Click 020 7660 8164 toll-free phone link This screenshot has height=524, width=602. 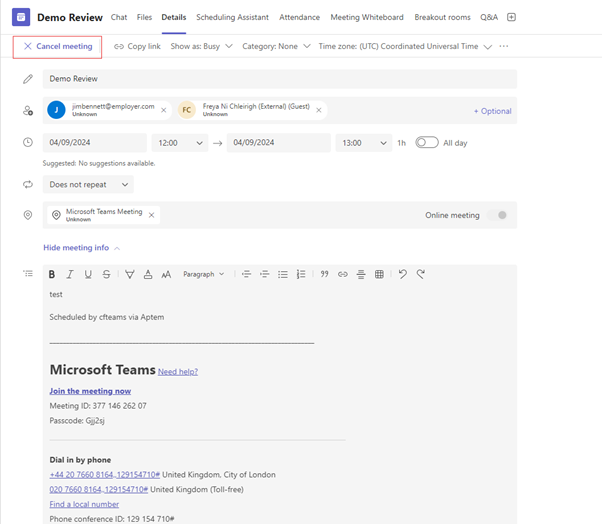[x=99, y=489]
